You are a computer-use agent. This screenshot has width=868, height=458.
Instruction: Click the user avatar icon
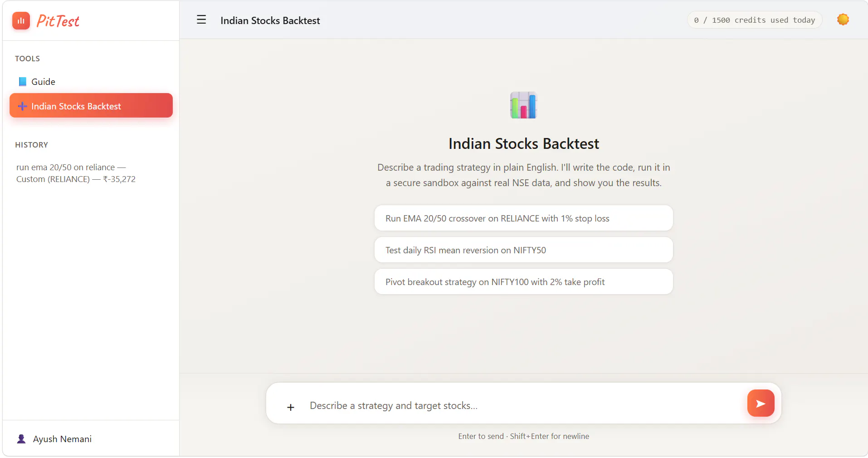(21, 439)
